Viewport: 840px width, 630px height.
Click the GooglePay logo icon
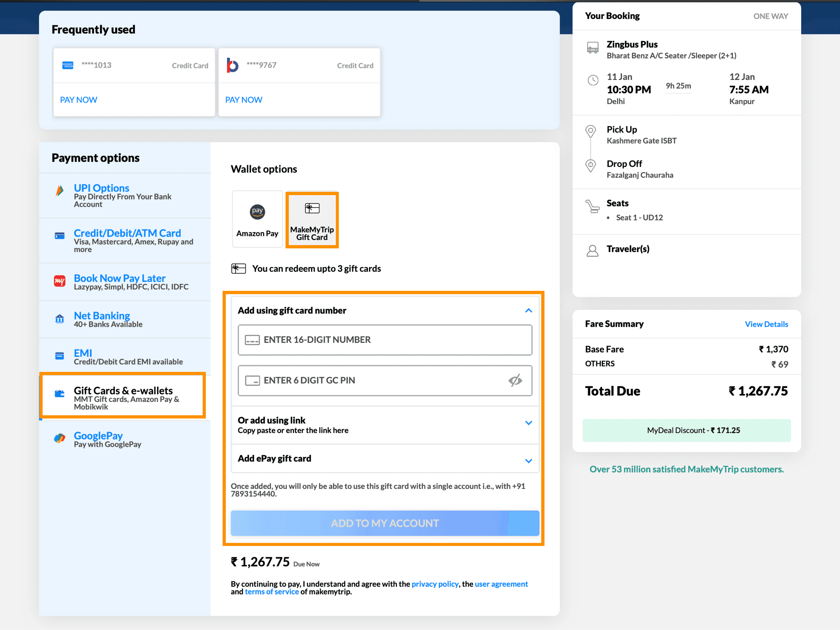60,438
